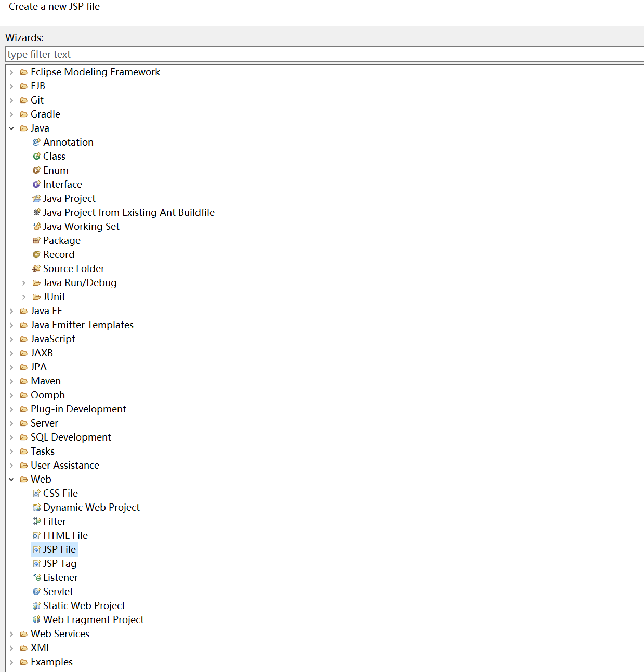Select the 'Java Working Set' label
The image size is (644, 672).
click(x=81, y=226)
